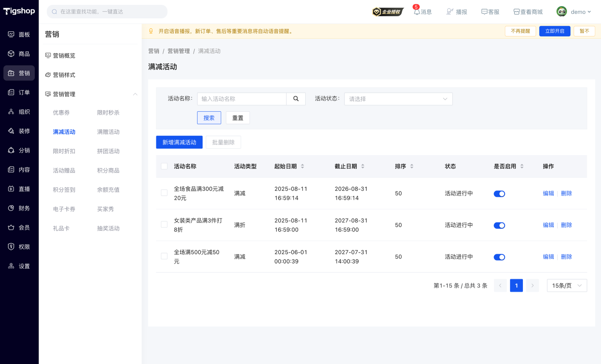The width and height of the screenshot is (601, 364).
Task: Click the 营销管理 breadcrumb link
Action: 178,51
